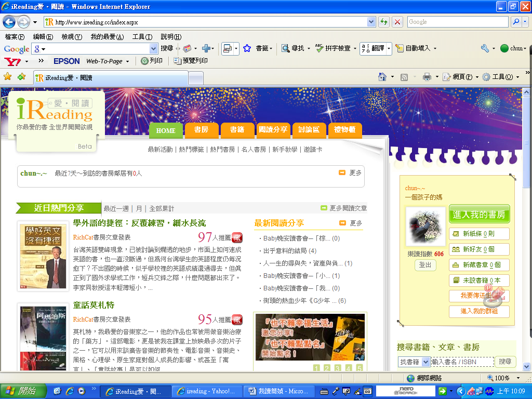
Task: Open the Favorites Center yellow star
Action: pyautogui.click(x=7, y=77)
